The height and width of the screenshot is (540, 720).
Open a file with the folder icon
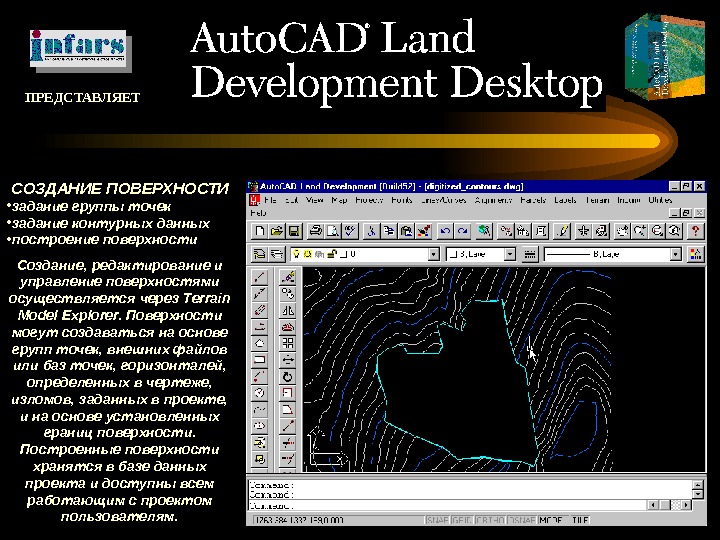point(277,231)
